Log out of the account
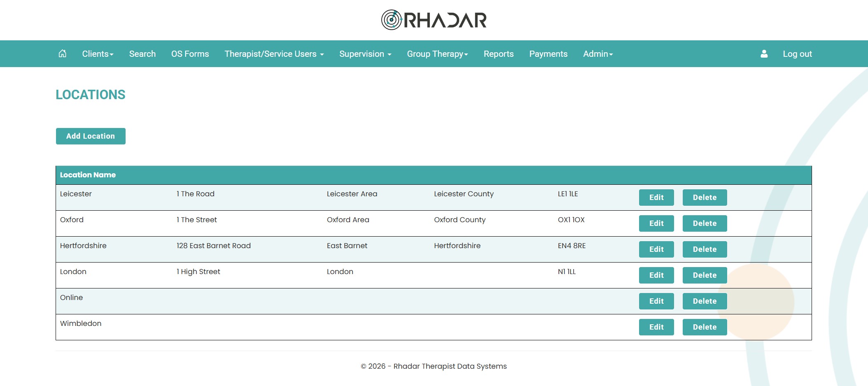The height and width of the screenshot is (386, 868). pyautogui.click(x=797, y=54)
